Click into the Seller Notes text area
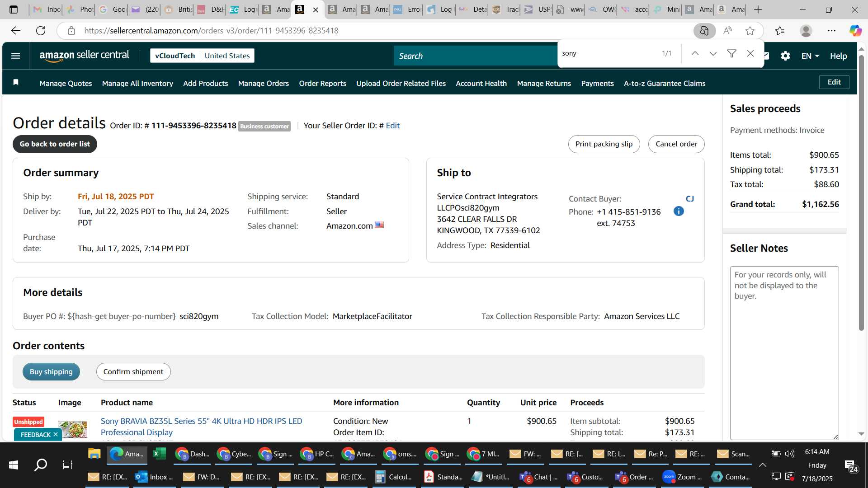Screen dimensions: 868x488 [784, 352]
